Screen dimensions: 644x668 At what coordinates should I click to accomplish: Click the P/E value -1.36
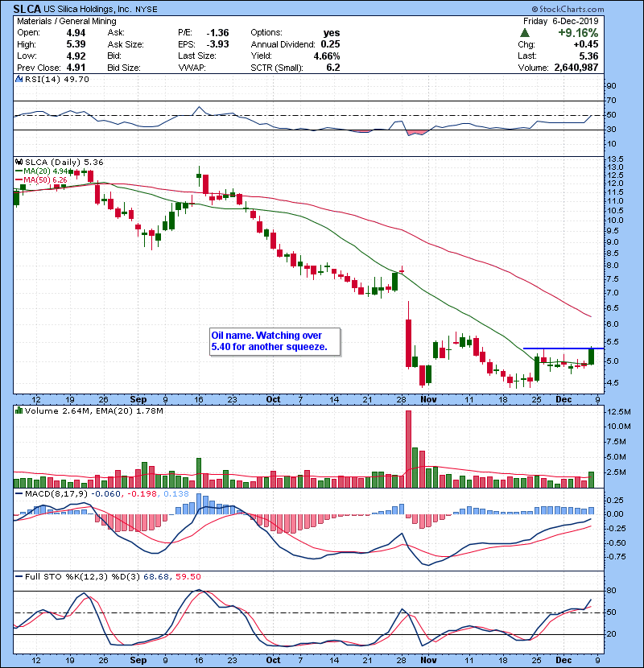pos(218,33)
